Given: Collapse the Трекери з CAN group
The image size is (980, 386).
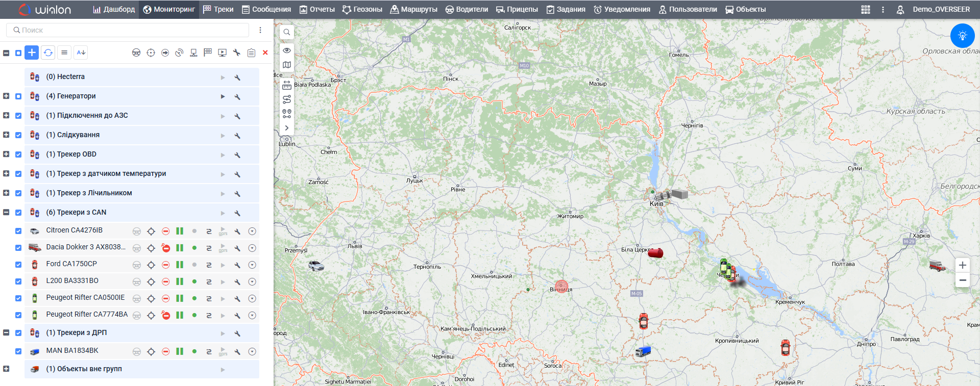Looking at the screenshot, I should tap(6, 213).
